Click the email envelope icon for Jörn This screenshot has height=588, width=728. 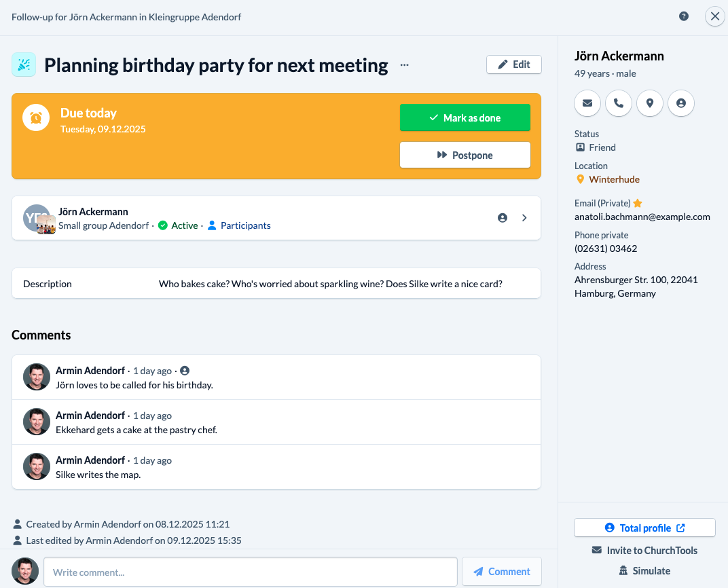pyautogui.click(x=587, y=103)
